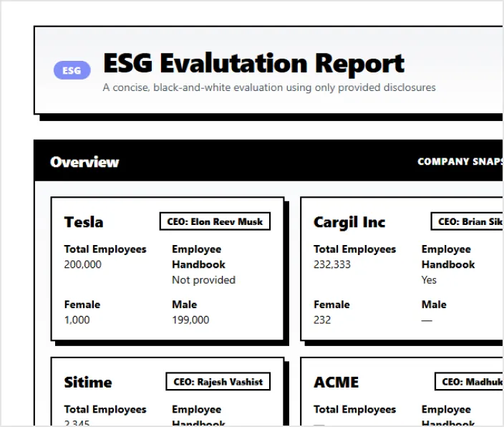The image size is (504, 427).
Task: Click the CEO: Rajesh Vashist badge
Action: (218, 382)
